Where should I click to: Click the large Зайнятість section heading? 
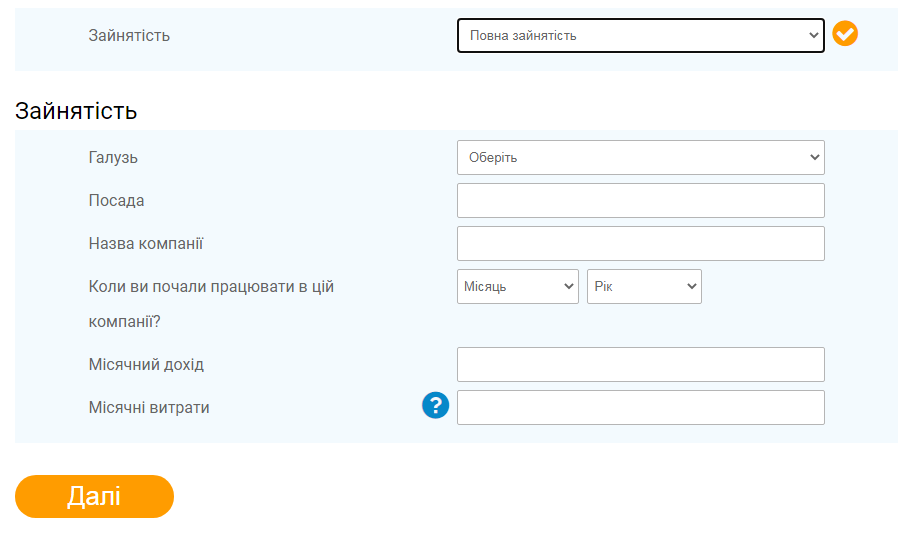click(76, 111)
